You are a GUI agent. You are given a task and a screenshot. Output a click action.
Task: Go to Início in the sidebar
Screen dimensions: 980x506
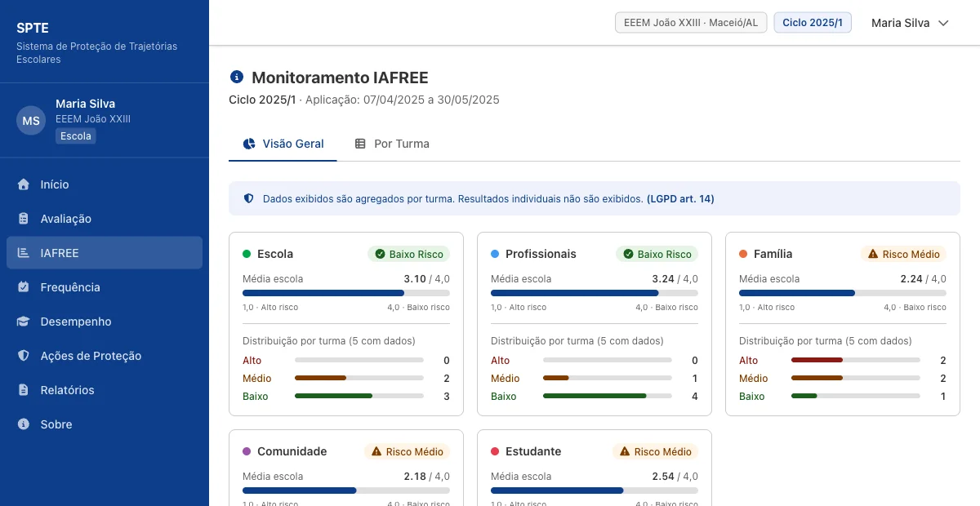(x=105, y=184)
